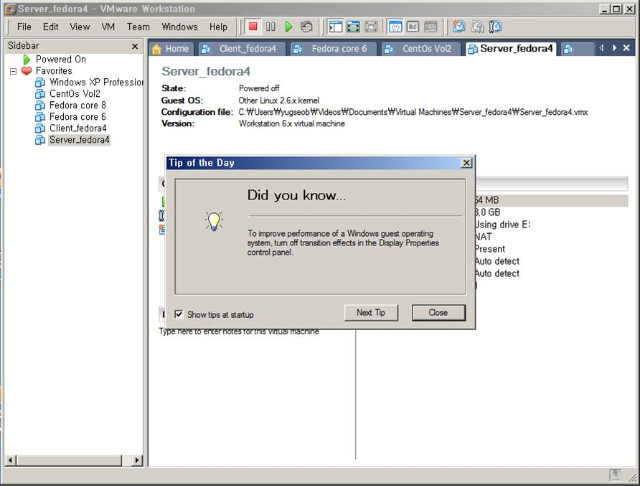
Task: Select the Summary view toolbar icon
Action: [395, 27]
